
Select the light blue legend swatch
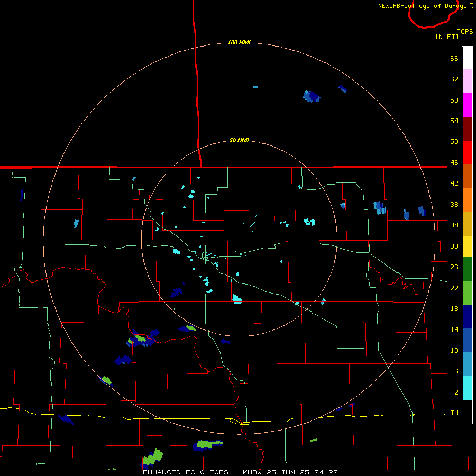pyautogui.click(x=467, y=364)
